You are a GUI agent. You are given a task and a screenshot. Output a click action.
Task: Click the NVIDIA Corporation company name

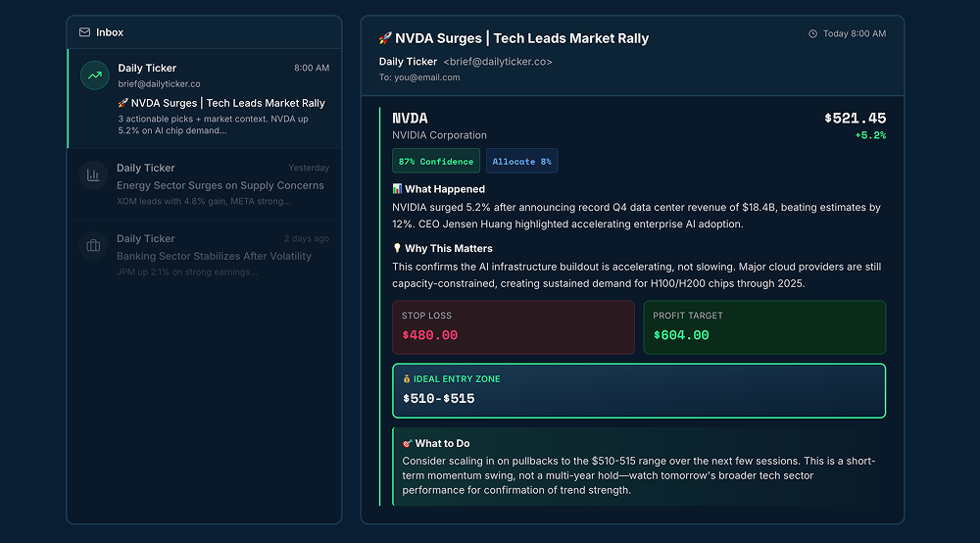439,135
